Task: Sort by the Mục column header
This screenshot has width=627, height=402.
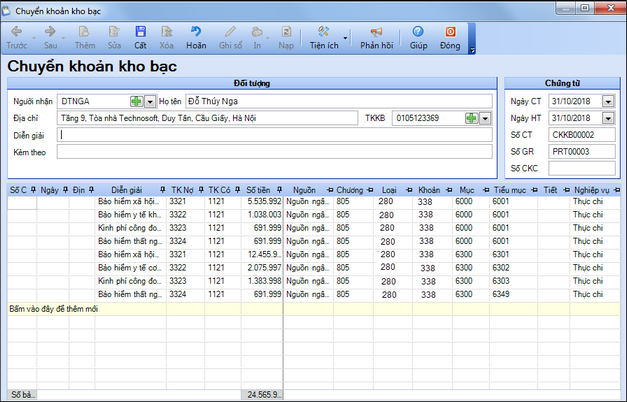Action: coord(467,190)
